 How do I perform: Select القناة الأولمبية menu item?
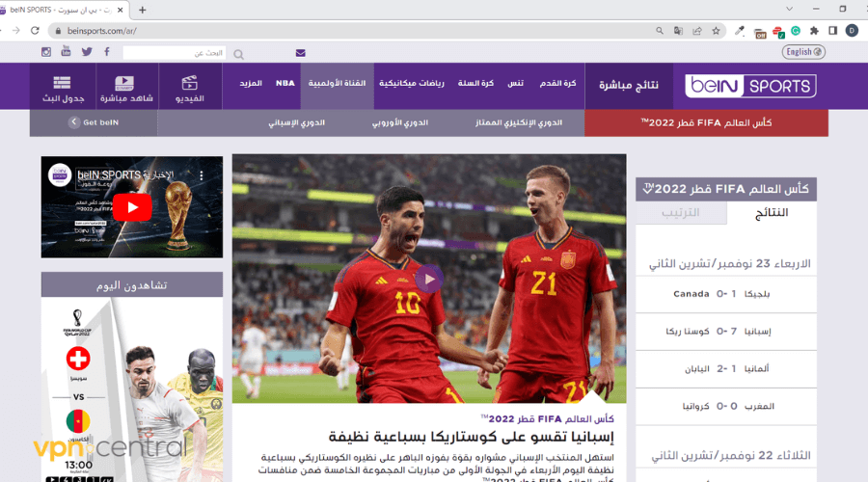(x=338, y=84)
